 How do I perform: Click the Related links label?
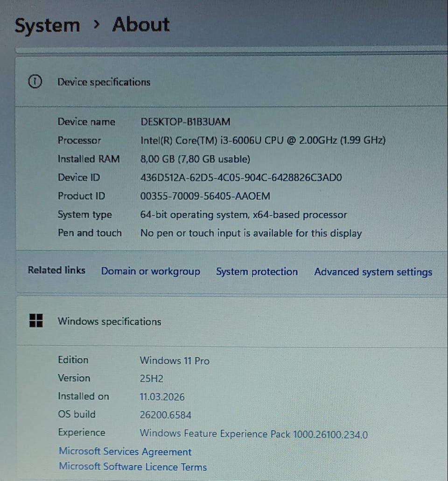pyautogui.click(x=56, y=270)
